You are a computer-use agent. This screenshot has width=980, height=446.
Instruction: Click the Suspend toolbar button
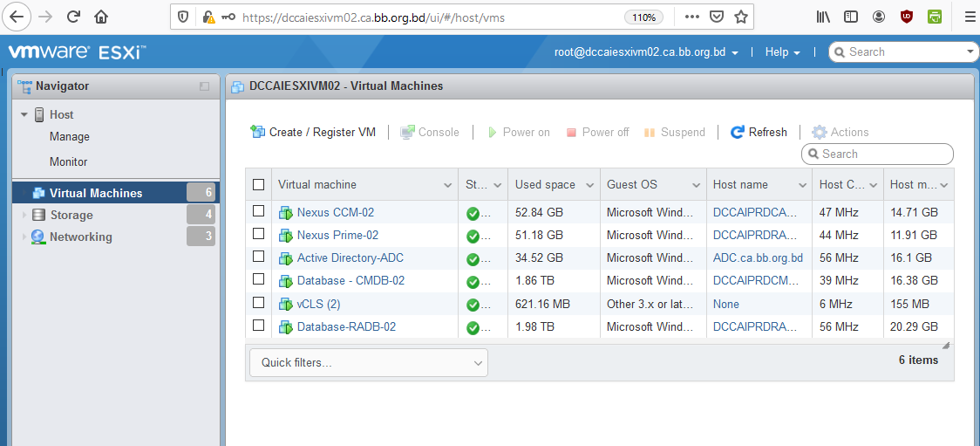674,132
